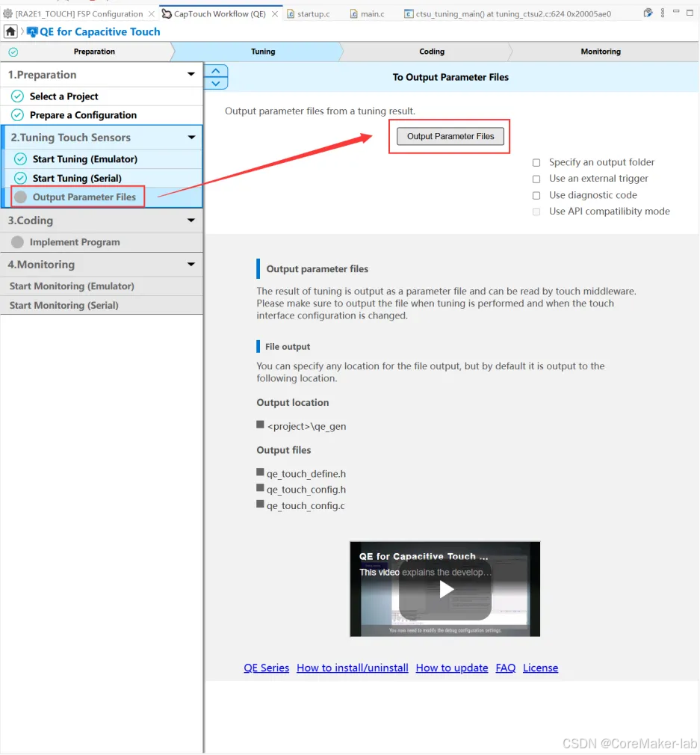The width and height of the screenshot is (700, 755).
Task: Click the ctsu_tuning_main editor tab icon
Action: (x=408, y=14)
